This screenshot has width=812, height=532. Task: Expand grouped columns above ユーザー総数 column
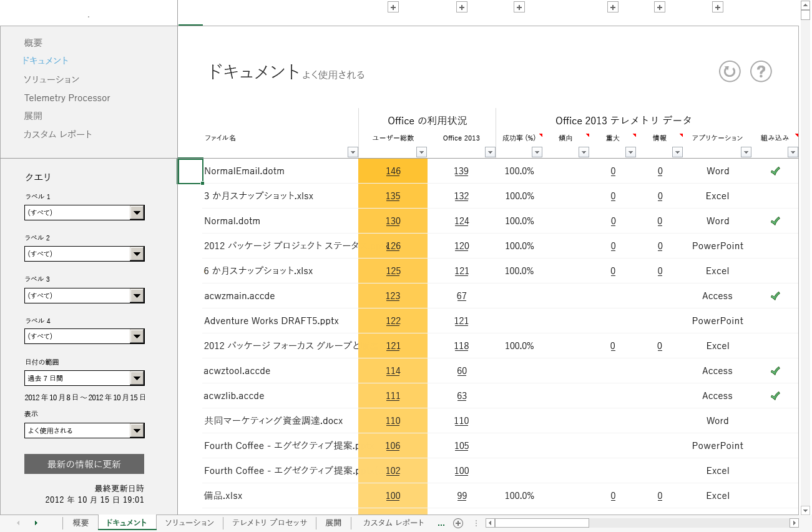click(x=393, y=7)
